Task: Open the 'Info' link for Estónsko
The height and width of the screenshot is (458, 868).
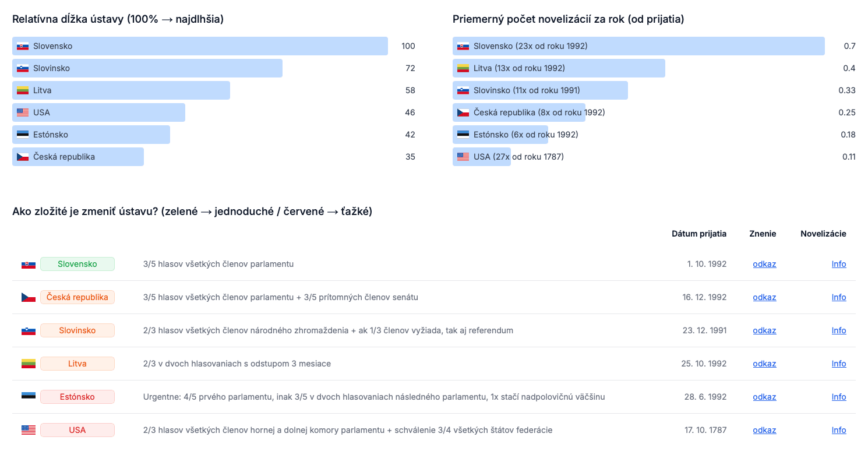Action: (839, 397)
